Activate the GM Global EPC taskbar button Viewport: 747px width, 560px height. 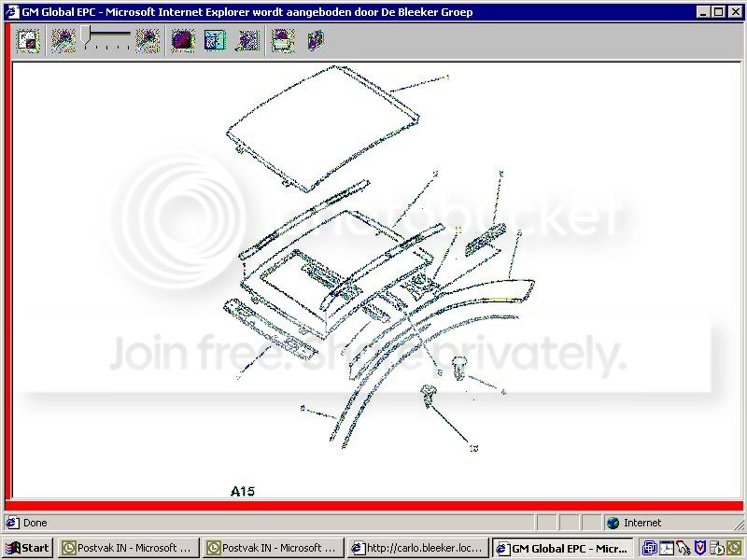coord(563,548)
